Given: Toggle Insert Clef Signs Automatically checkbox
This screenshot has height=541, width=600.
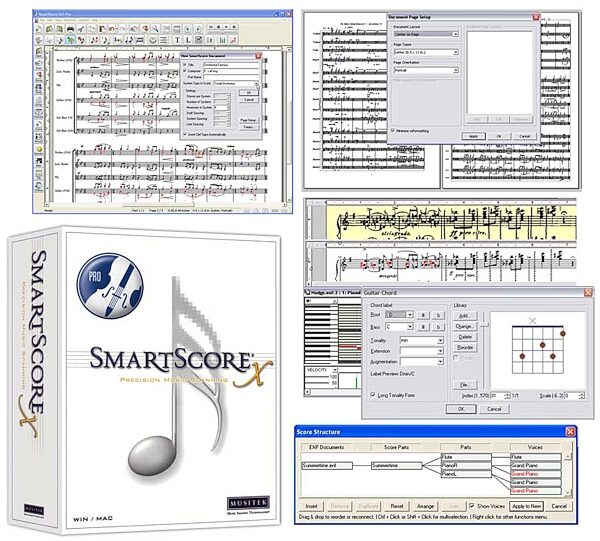Looking at the screenshot, I should pos(185,134).
